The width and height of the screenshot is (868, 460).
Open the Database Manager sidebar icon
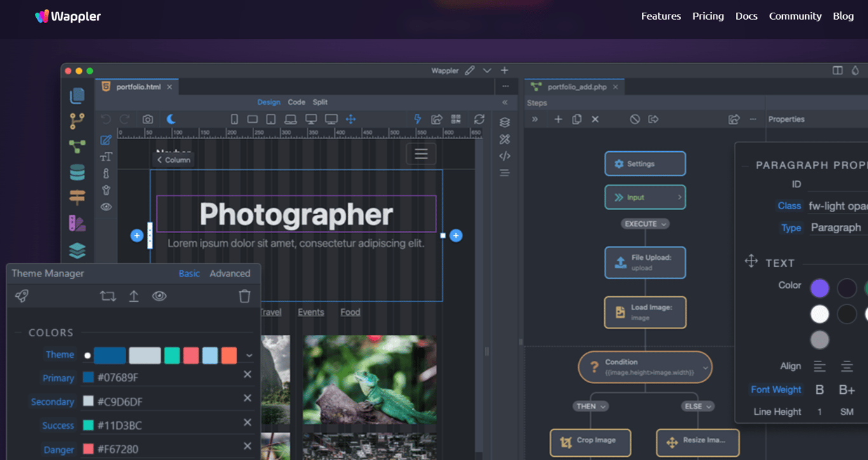click(x=77, y=172)
